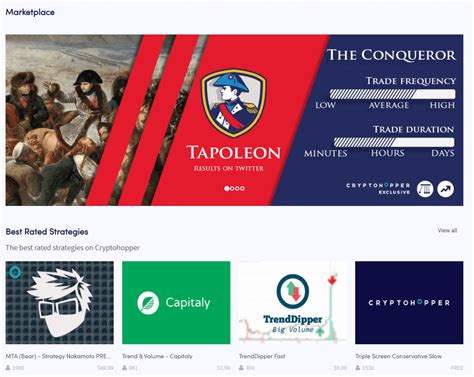Viewport: 474px width, 377px height.
Task: Click the Newton's cradle circle icon in banner
Action: coord(425,189)
